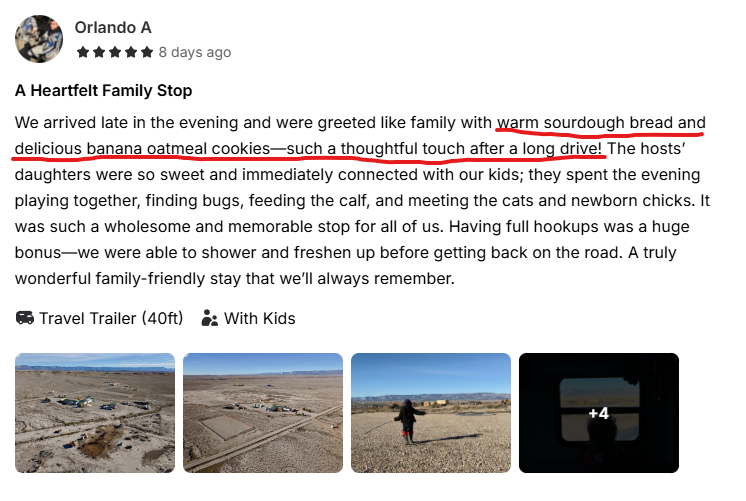Open the first aerial campsite photo
746x501 pixels.
point(95,412)
